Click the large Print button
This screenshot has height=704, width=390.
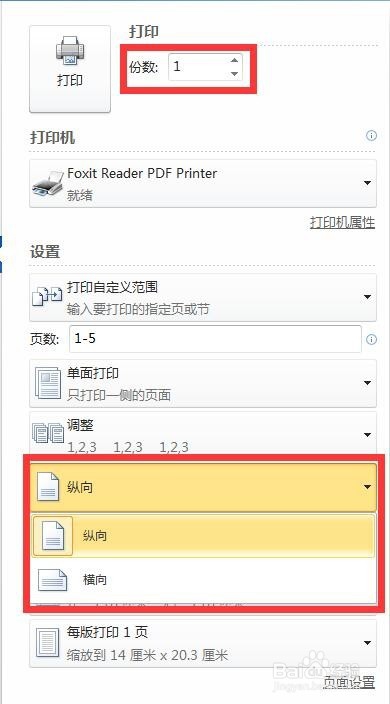point(70,69)
